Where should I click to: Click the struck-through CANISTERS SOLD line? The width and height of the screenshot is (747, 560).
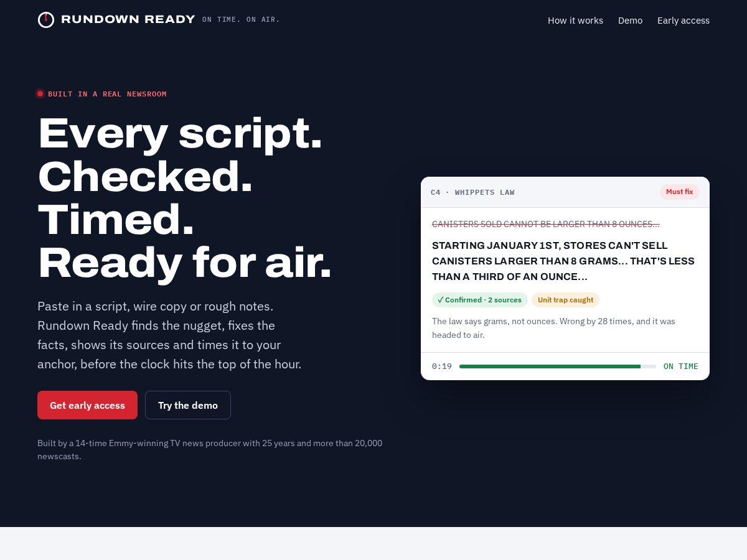(x=546, y=224)
